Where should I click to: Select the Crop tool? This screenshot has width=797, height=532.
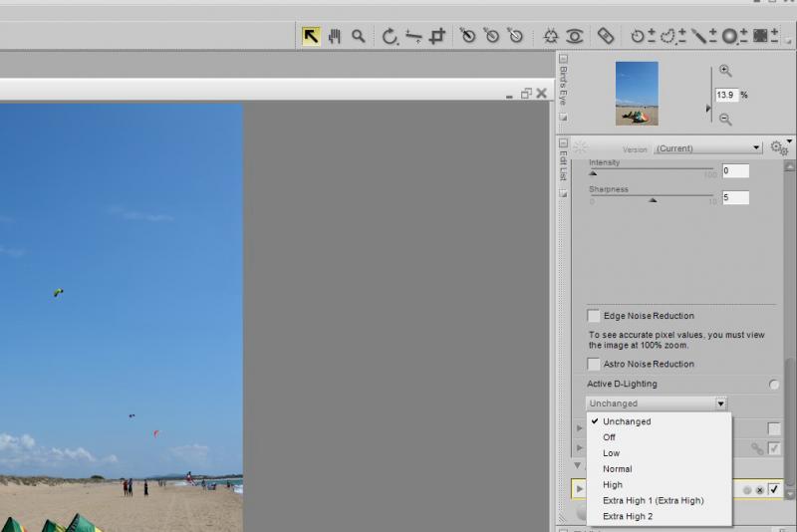point(437,36)
